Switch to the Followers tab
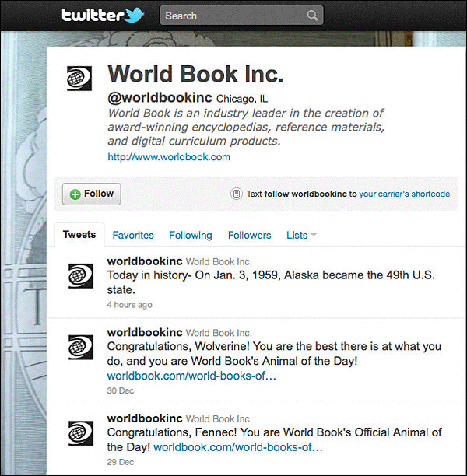The width and height of the screenshot is (467, 476). point(249,235)
